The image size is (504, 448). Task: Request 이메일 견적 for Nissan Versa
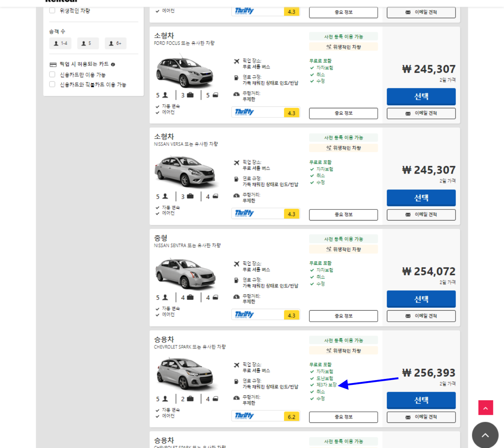pos(421,215)
